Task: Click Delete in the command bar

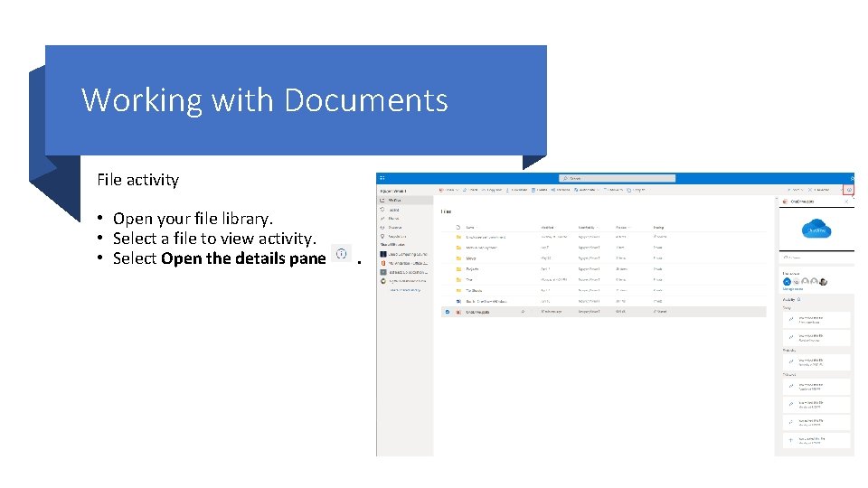Action: click(539, 190)
